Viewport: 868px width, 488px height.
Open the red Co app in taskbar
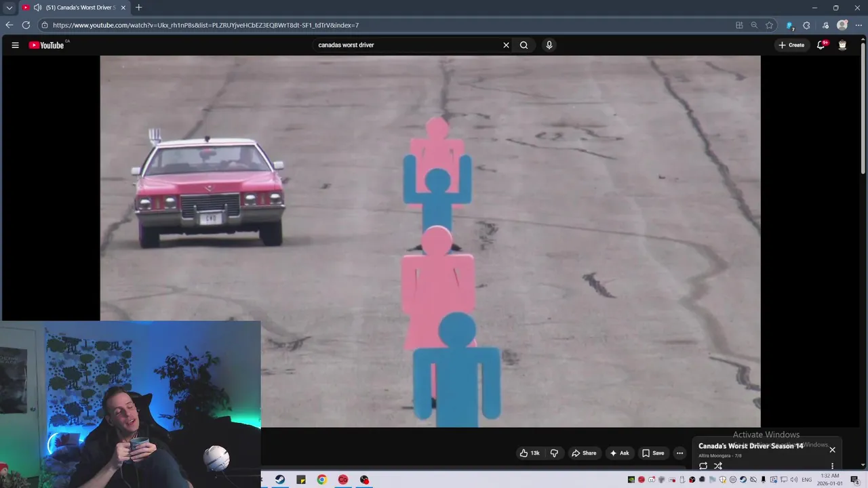click(x=343, y=479)
